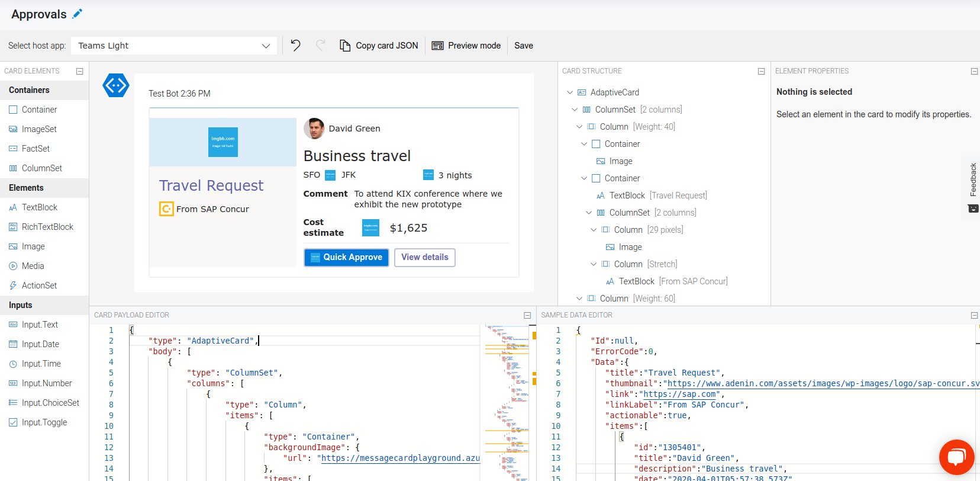Collapse the AdaptiveCard tree node
This screenshot has height=481, width=980.
(570, 92)
